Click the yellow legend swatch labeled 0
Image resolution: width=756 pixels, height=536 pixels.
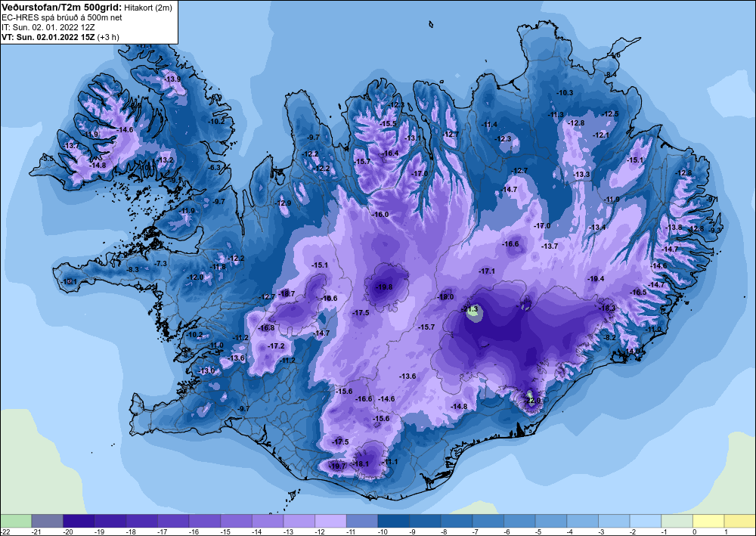click(708, 521)
